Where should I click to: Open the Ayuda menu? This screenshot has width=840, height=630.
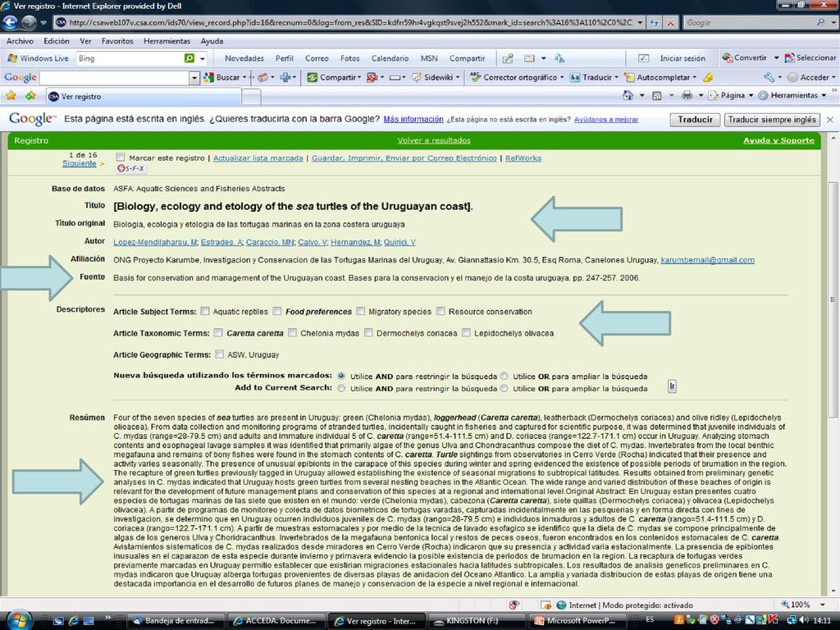click(212, 41)
